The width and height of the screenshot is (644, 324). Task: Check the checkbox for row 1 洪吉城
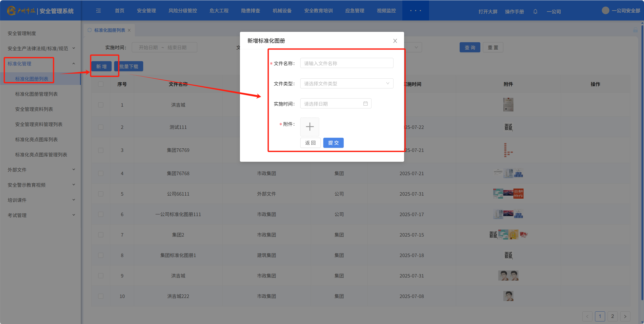click(x=101, y=105)
